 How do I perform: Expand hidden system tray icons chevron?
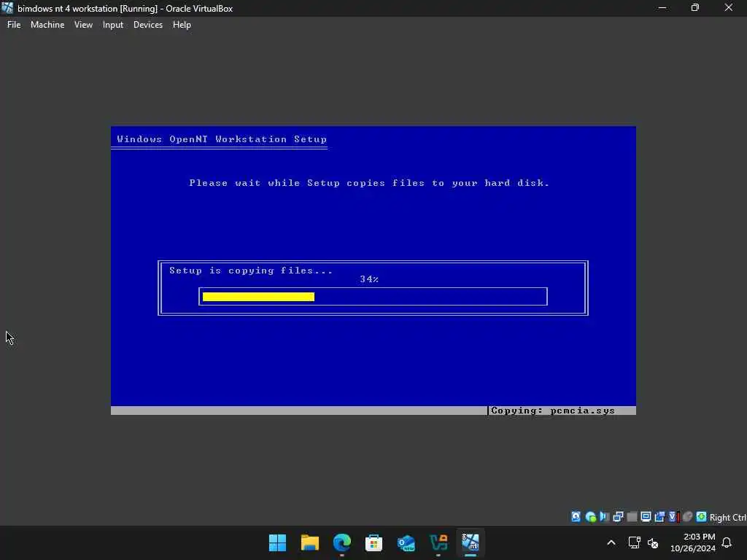click(611, 542)
